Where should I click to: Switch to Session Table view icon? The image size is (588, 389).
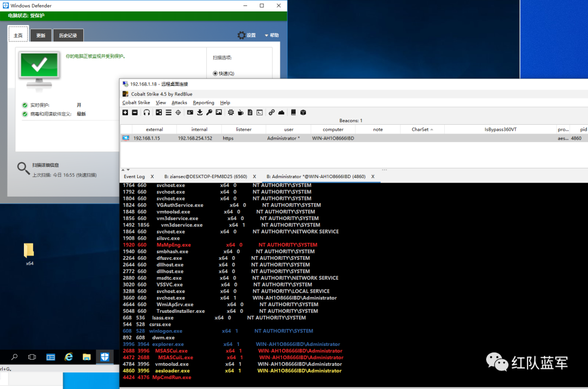168,113
